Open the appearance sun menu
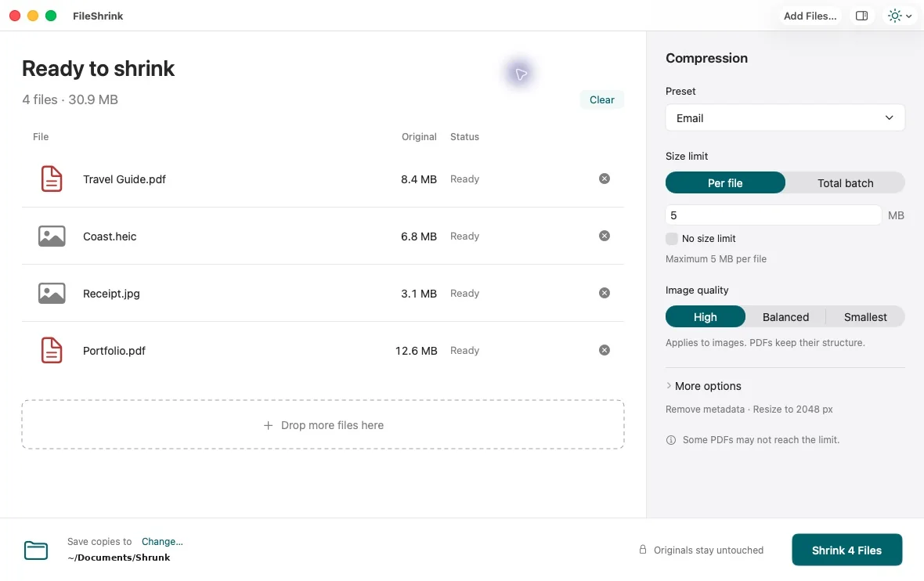The image size is (924, 581). pyautogui.click(x=900, y=16)
